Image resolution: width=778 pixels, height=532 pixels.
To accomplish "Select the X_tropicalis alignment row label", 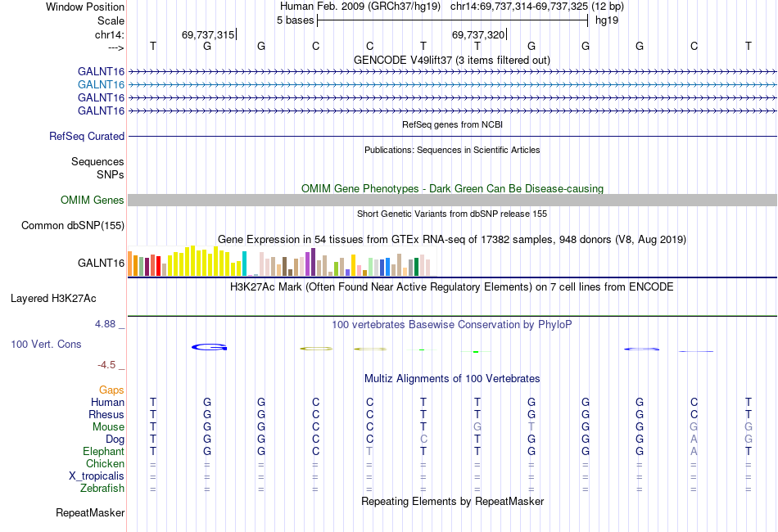I will click(97, 476).
